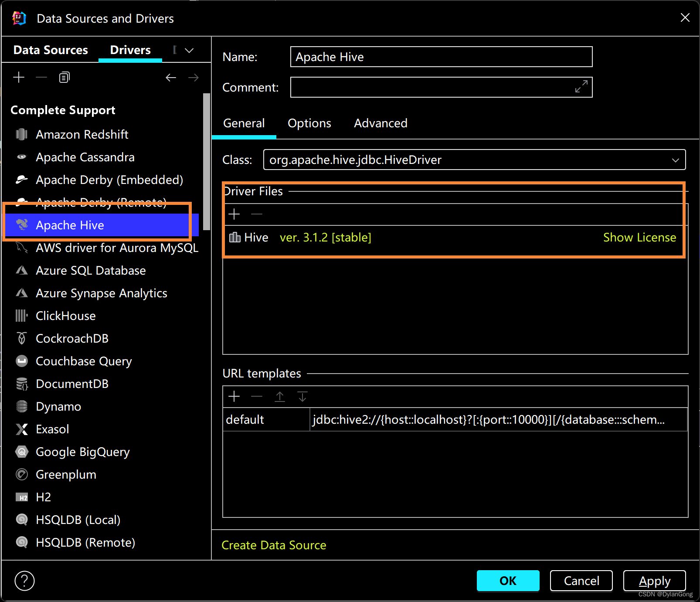Screen dimensions: 700x602
Task: Select HSQLDB (Local) driver
Action: 78,520
